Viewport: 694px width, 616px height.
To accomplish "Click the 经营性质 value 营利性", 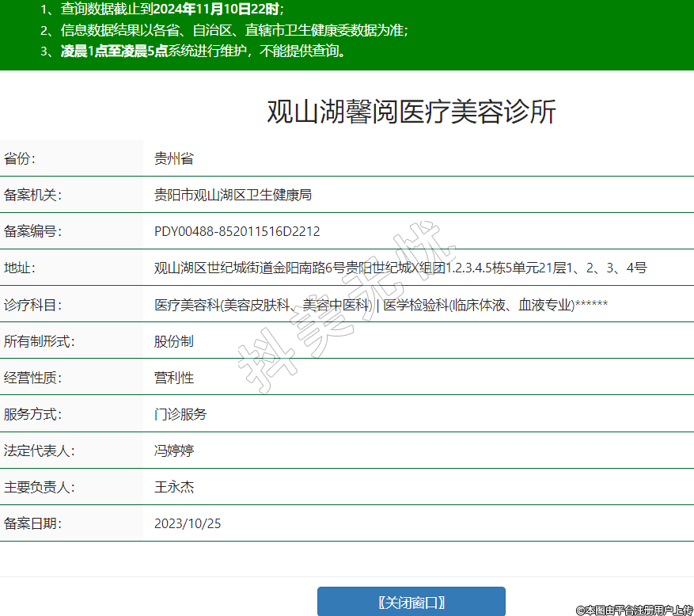I will coord(173,378).
